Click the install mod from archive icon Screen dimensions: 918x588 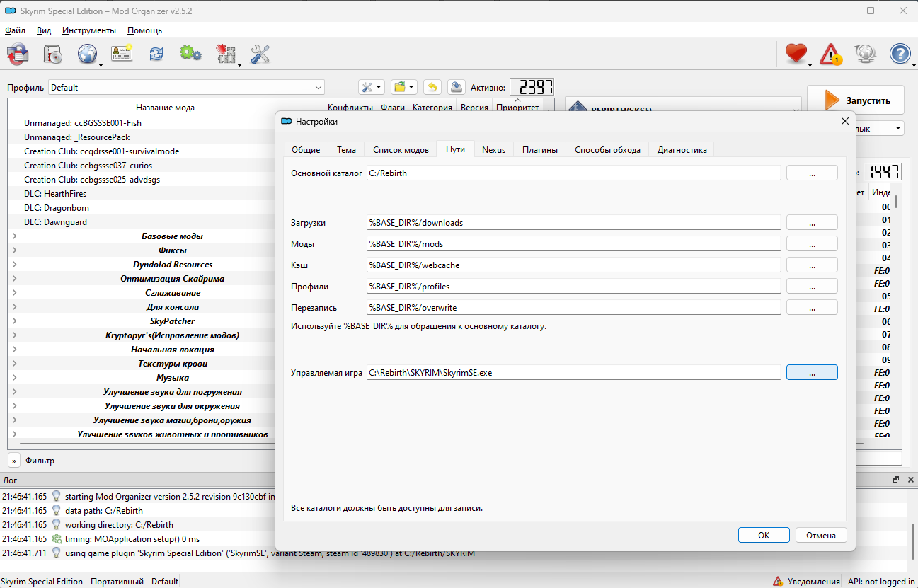tap(53, 54)
